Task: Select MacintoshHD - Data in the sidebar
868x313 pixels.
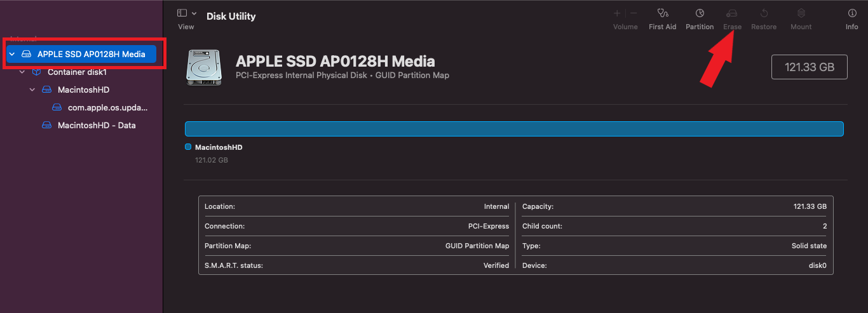Action: (96, 126)
